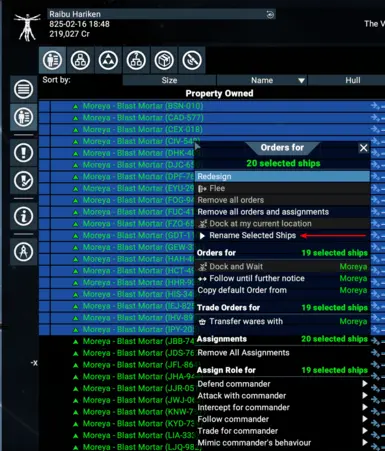Open the deployables satellite icon tab
Screen dimensions: 385x451
coord(192,60)
